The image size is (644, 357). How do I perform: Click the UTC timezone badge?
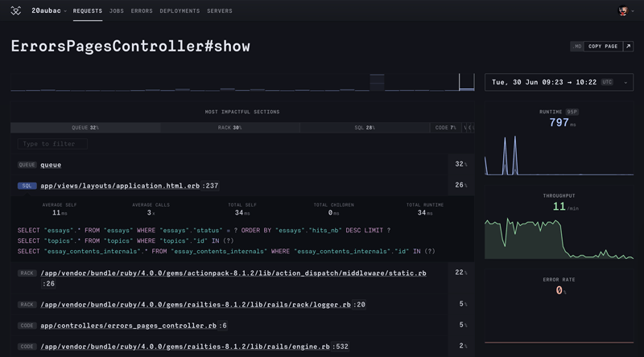(x=607, y=82)
